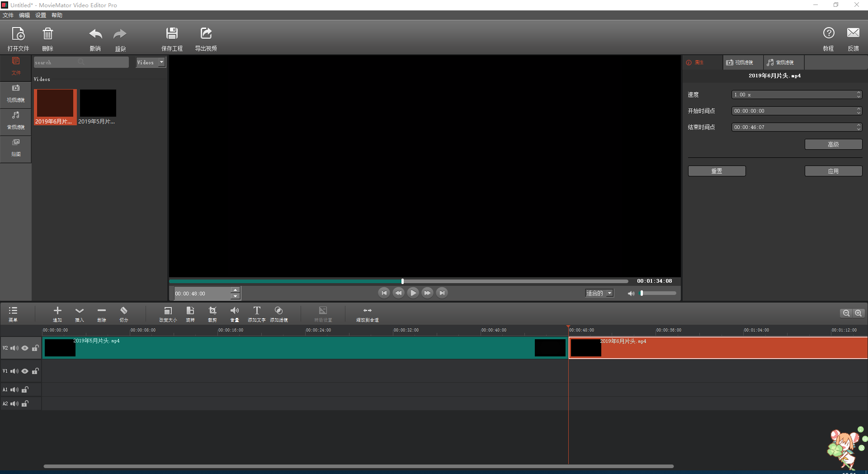The height and width of the screenshot is (474, 868).
Task: Click the 删除 trash icon in main toolbar
Action: pos(47,34)
